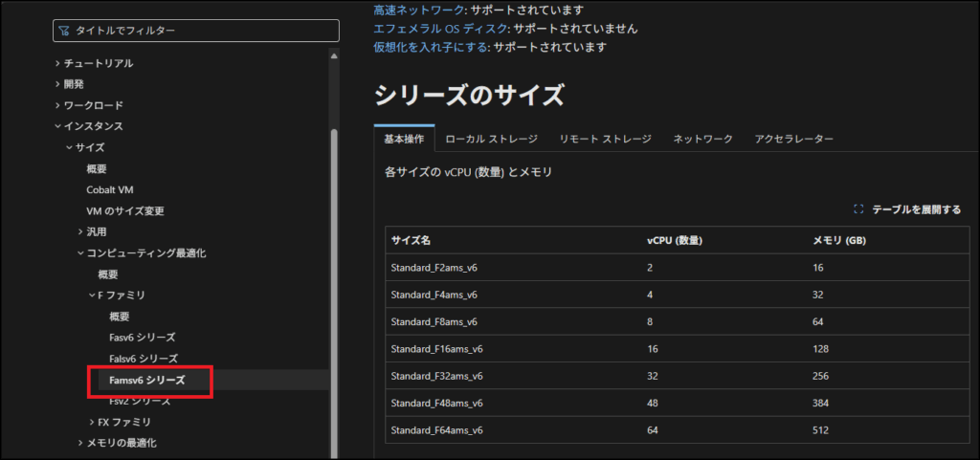Open the VM のサイズ変更 page
Image resolution: width=980 pixels, height=460 pixels.
[125, 211]
